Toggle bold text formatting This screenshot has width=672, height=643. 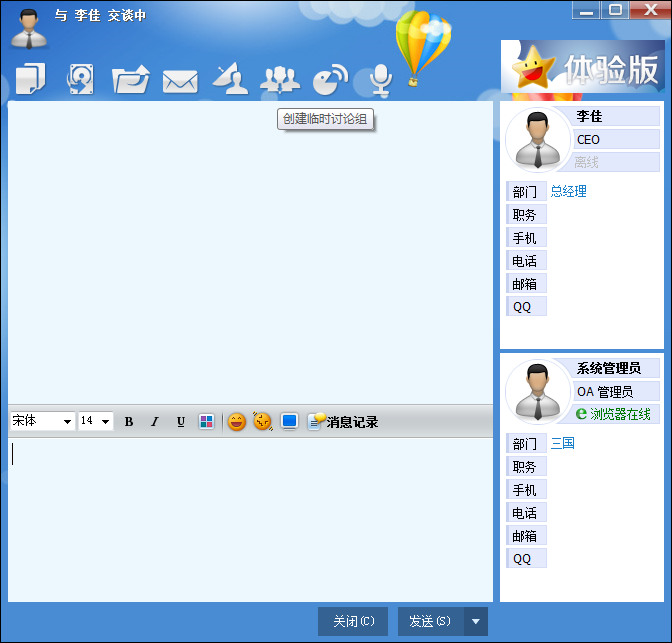point(129,422)
